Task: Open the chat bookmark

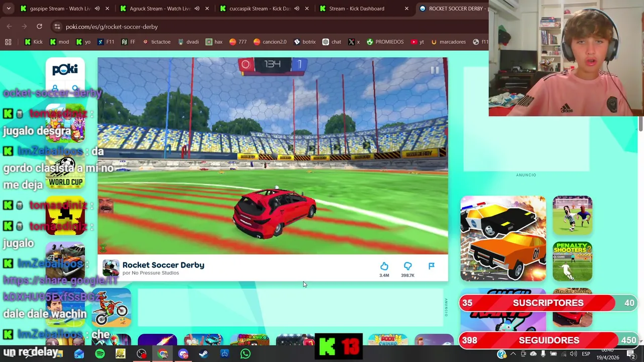Action: tap(332, 42)
